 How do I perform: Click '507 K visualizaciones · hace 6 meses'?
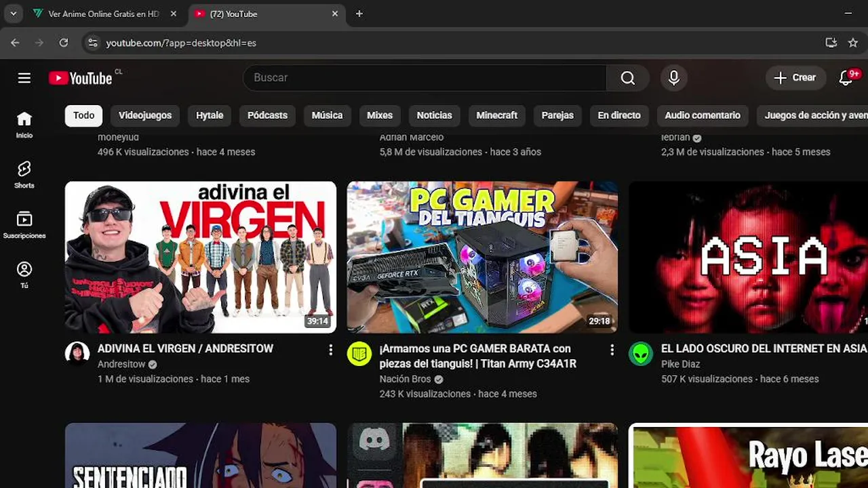pyautogui.click(x=740, y=379)
